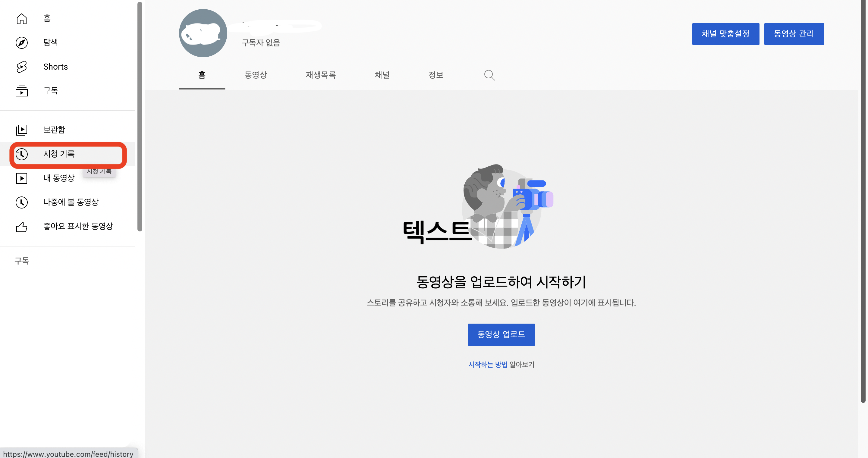The width and height of the screenshot is (868, 458).
Task: Click the 구독 subscriptions icon
Action: coord(22,91)
